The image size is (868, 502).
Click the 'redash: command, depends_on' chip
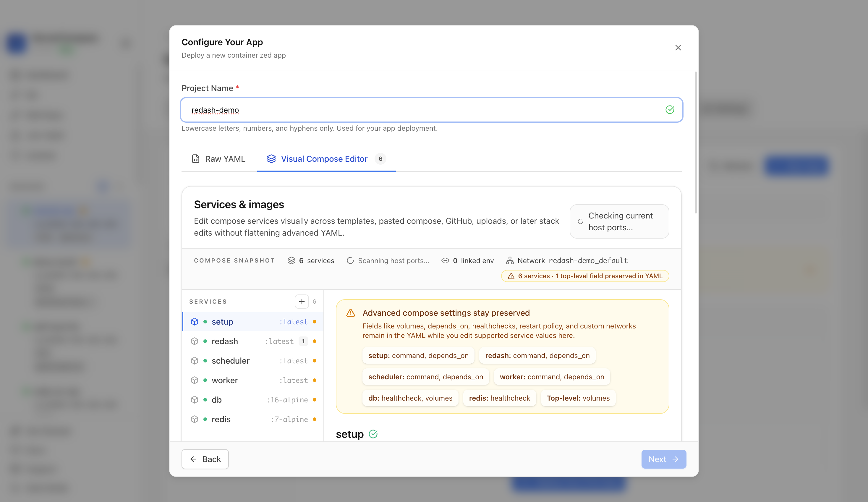click(537, 356)
